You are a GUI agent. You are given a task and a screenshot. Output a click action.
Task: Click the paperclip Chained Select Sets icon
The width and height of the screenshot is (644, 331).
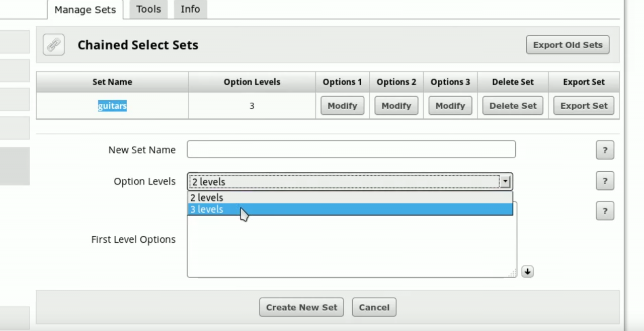click(53, 45)
